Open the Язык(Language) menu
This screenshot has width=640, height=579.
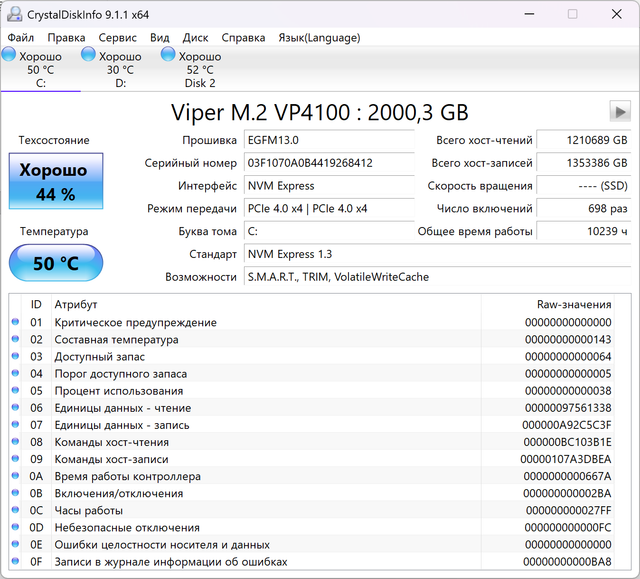tap(319, 38)
